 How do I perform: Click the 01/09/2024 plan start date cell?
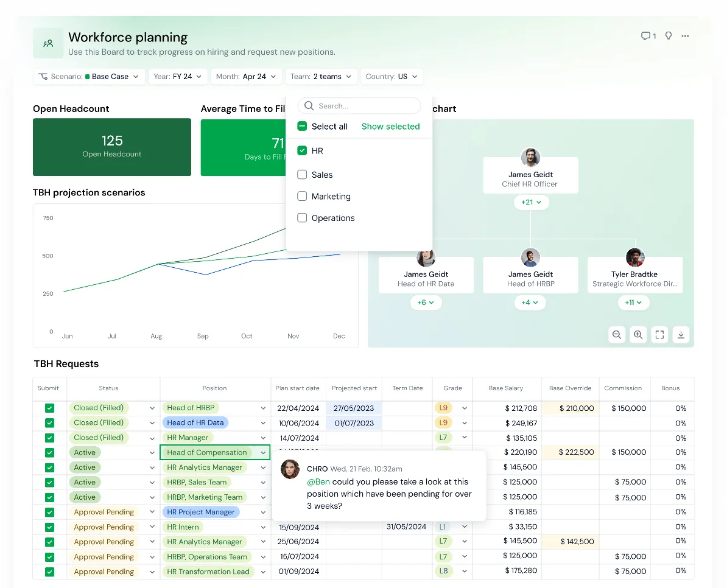(x=298, y=572)
